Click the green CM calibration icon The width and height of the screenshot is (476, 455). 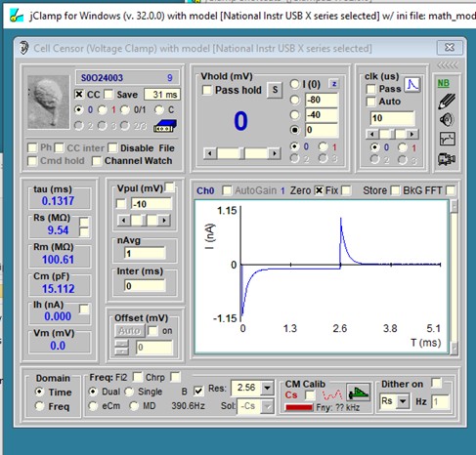[x=358, y=393]
